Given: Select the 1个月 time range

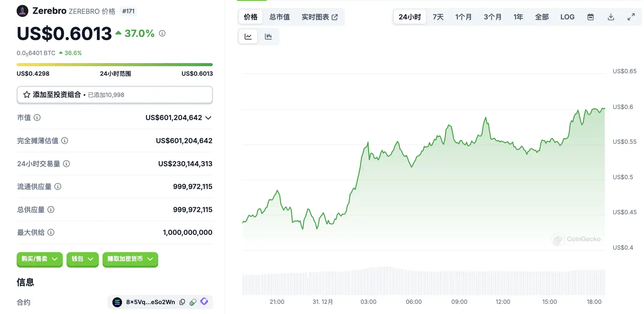Looking at the screenshot, I should (x=463, y=17).
